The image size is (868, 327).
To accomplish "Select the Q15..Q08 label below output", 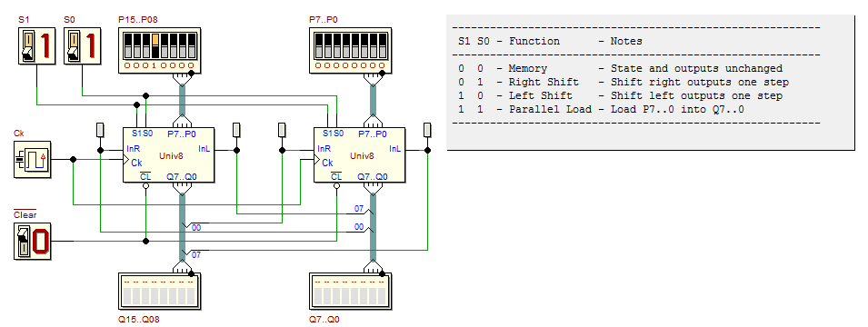I will pyautogui.click(x=139, y=319).
